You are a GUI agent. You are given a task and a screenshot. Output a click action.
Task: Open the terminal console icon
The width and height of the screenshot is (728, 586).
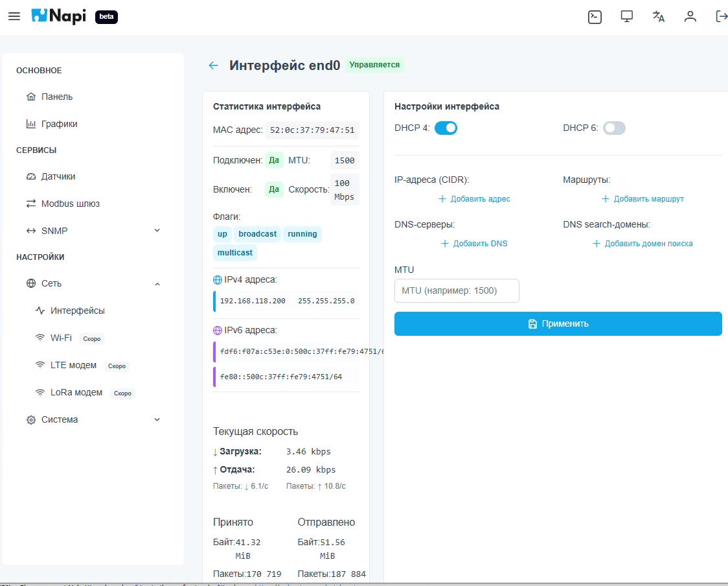(595, 17)
